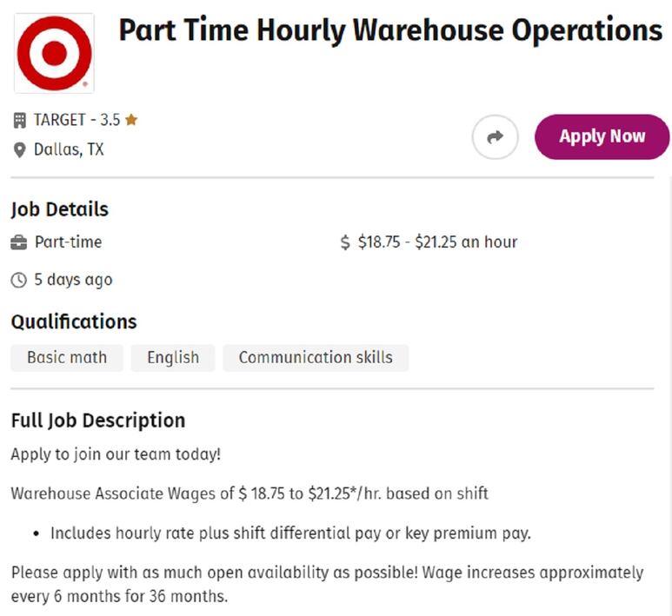Click the clock posted-time icon

click(x=19, y=280)
